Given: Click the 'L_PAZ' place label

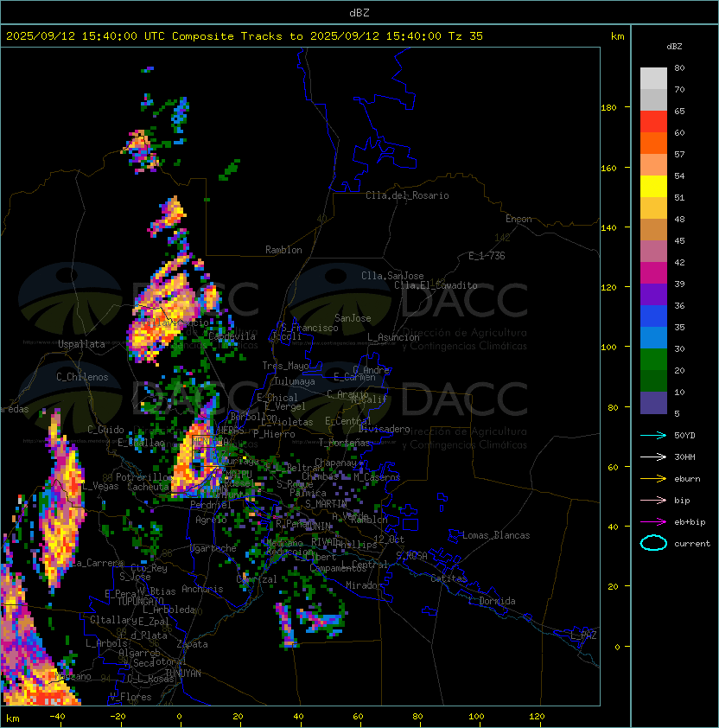Looking at the screenshot, I should [583, 635].
